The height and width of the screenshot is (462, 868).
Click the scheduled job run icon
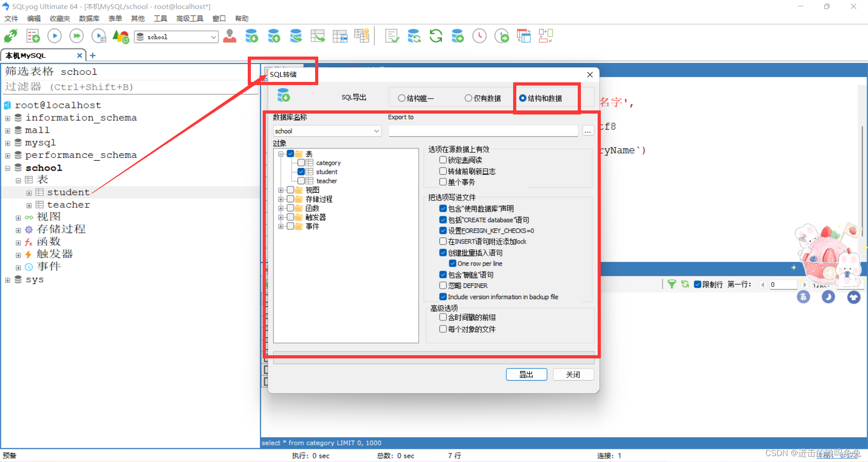tap(501, 36)
